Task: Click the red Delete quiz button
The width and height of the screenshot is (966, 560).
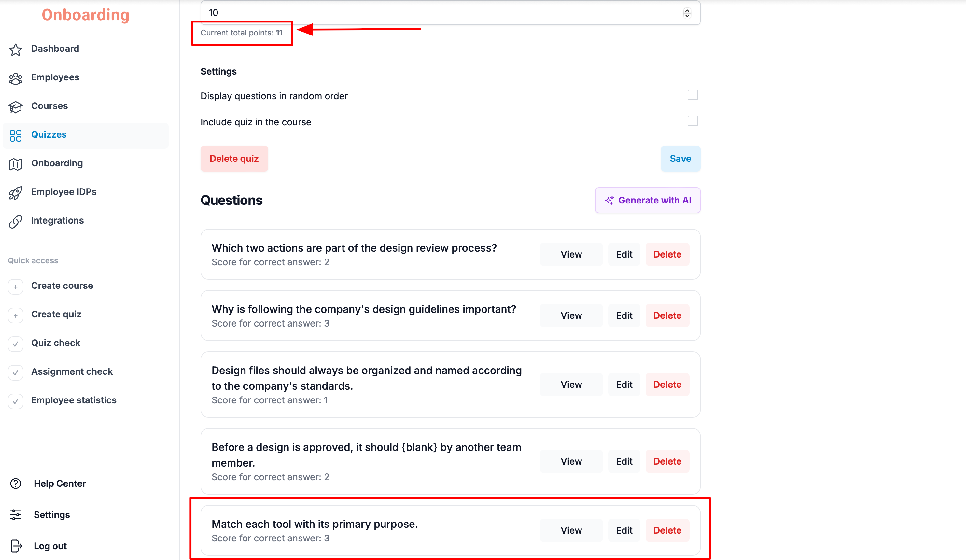Action: (x=234, y=158)
